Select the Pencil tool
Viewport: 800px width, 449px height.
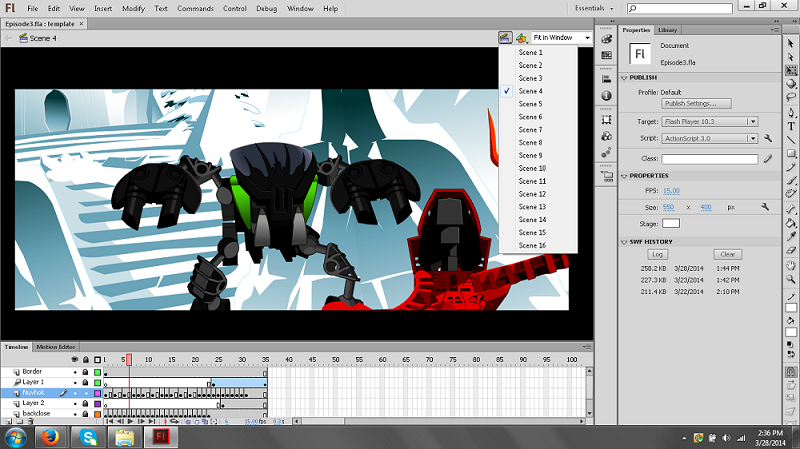(x=791, y=167)
